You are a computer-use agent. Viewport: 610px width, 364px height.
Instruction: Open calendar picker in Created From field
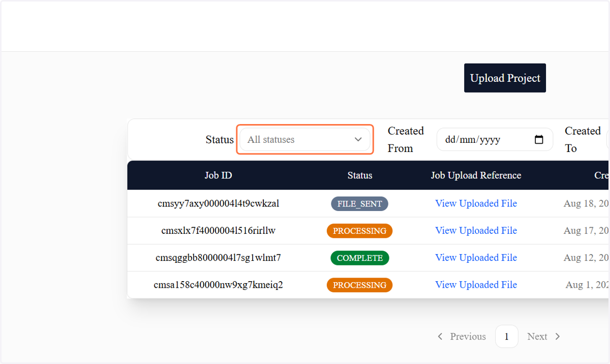coord(539,139)
